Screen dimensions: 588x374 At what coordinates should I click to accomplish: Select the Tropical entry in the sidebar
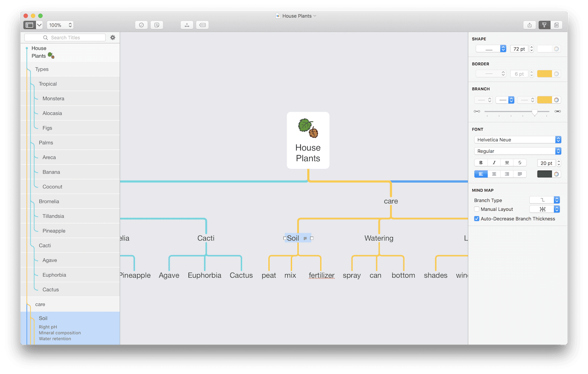click(x=48, y=83)
